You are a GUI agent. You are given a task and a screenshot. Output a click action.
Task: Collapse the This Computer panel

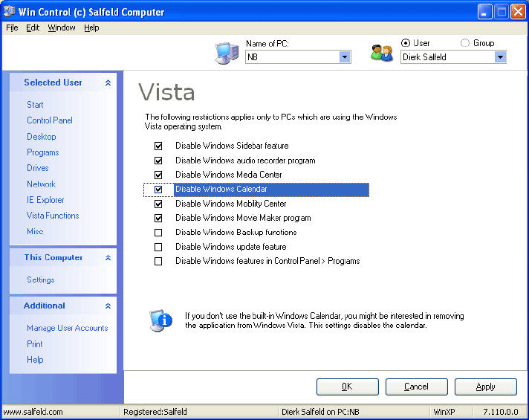coord(108,258)
